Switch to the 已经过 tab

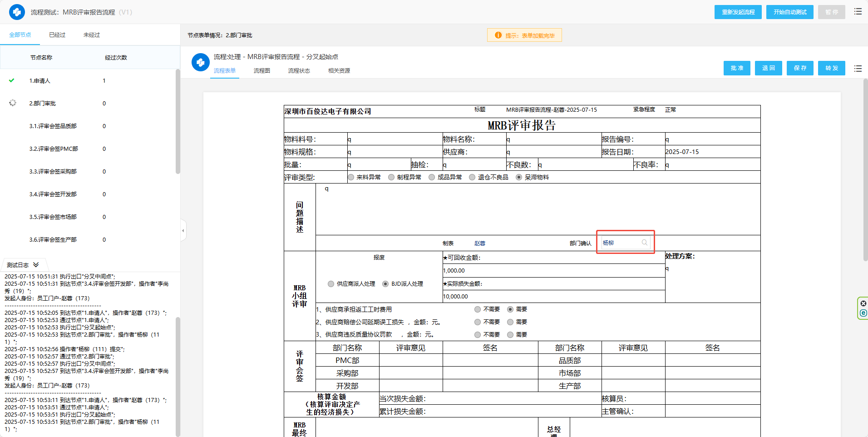[57, 35]
